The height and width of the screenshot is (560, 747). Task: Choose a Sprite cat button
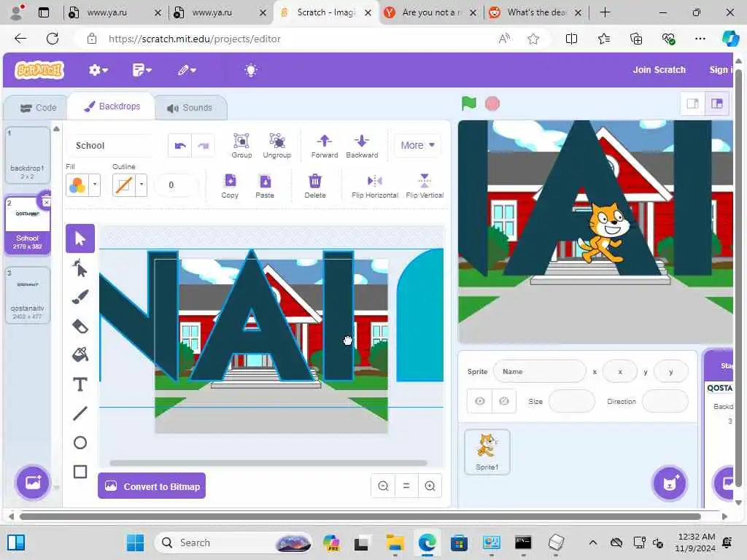click(670, 483)
